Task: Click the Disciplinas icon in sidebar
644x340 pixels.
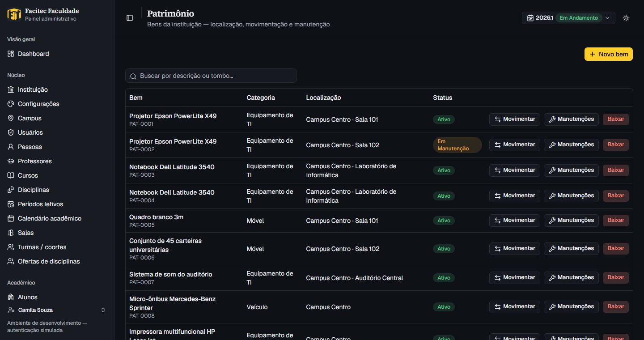Action: pyautogui.click(x=11, y=190)
